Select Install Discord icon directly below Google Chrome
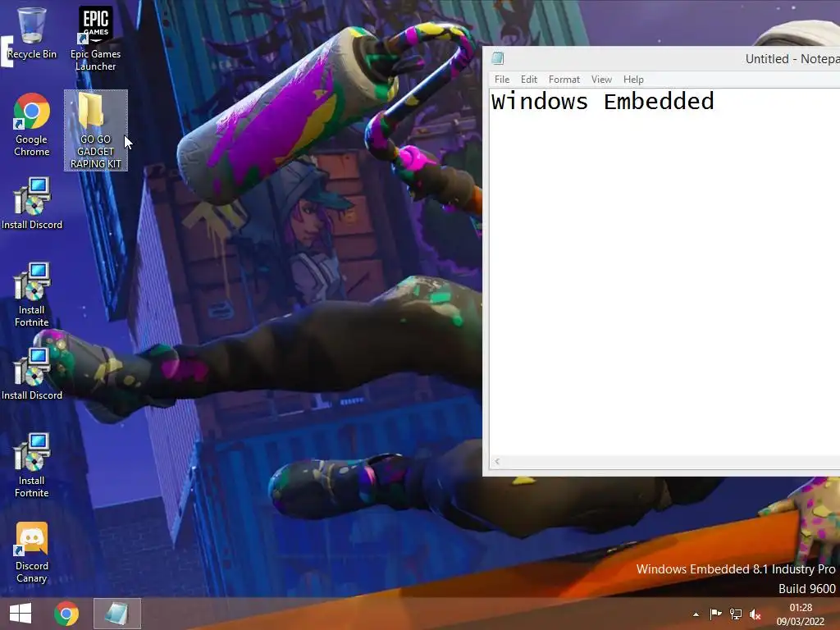This screenshot has width=840, height=630. (x=32, y=203)
